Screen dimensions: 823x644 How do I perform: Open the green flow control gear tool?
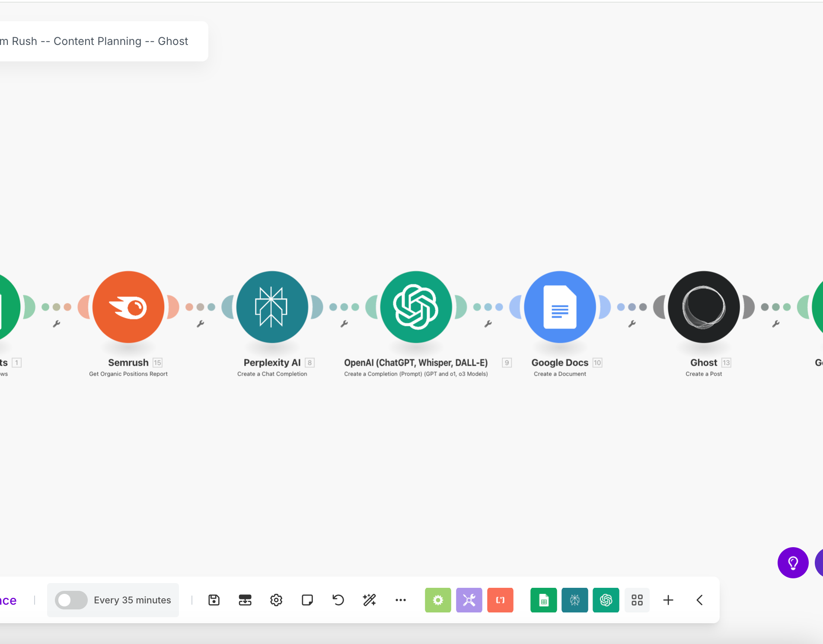point(438,600)
